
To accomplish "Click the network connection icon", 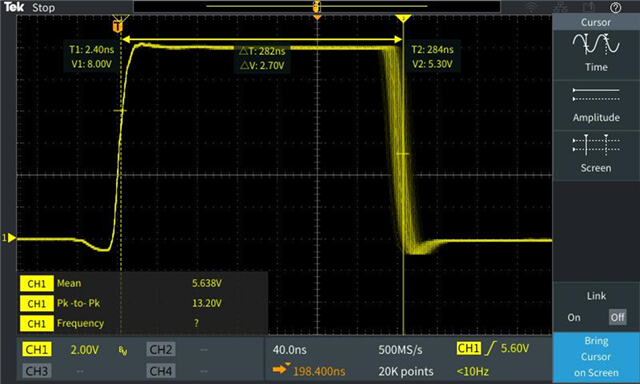I will pyautogui.click(x=560, y=7).
